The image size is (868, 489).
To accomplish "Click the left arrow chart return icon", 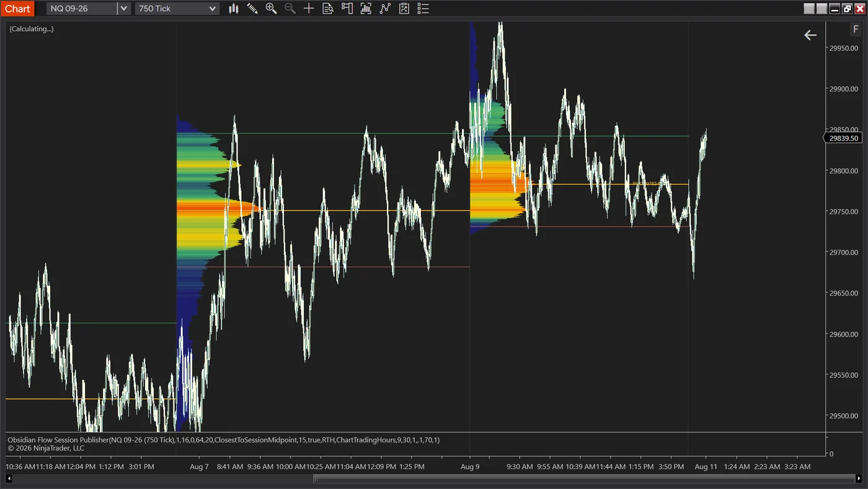I will 810,35.
